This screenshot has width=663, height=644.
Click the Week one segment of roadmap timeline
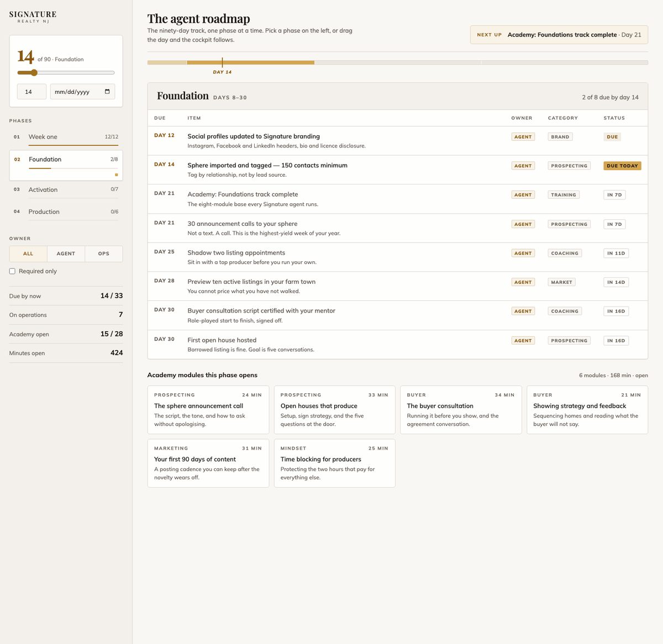(167, 62)
